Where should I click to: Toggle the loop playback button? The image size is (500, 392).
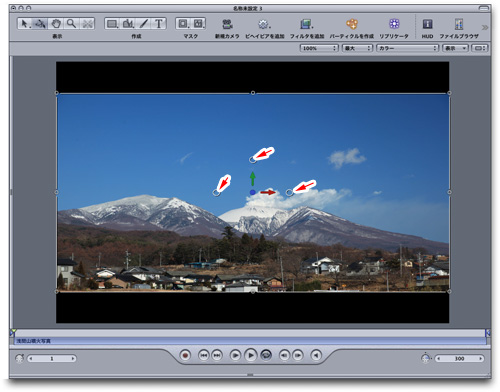point(266,355)
